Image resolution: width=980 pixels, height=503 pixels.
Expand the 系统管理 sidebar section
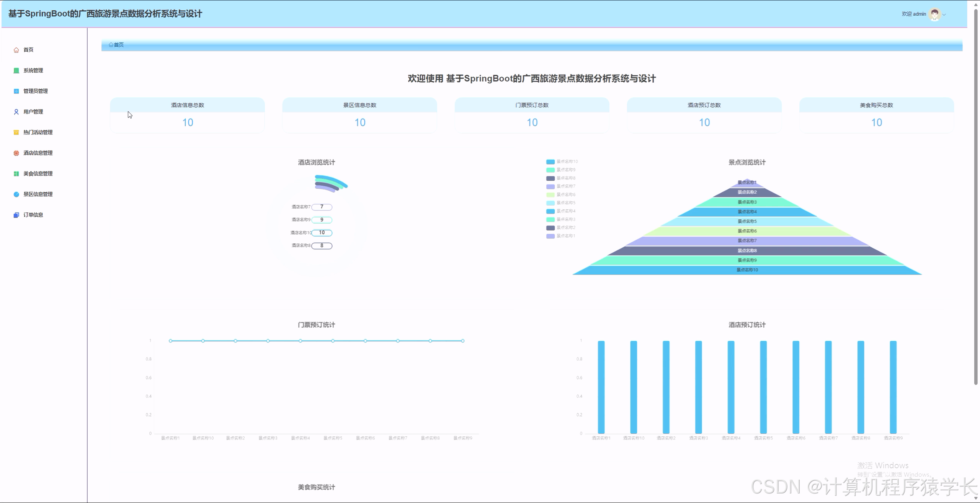[33, 70]
